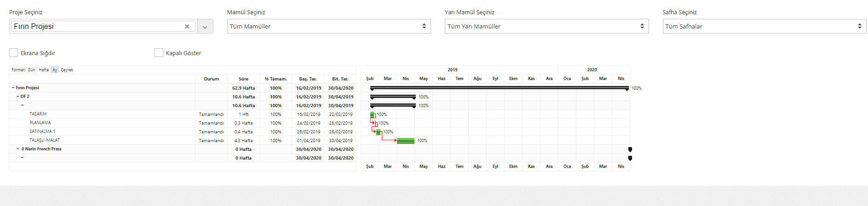The height and width of the screenshot is (206, 868).
Task: Switch the Gantt format to Gün
Action: (31, 70)
